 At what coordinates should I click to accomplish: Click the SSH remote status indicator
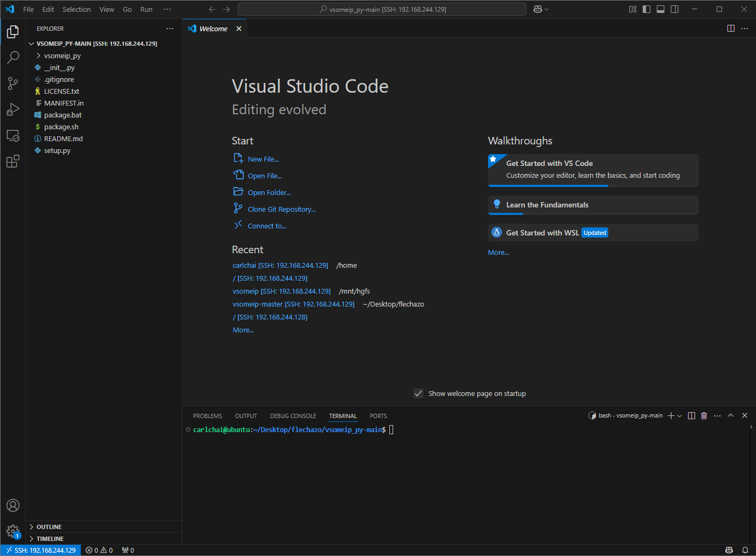tap(41, 550)
